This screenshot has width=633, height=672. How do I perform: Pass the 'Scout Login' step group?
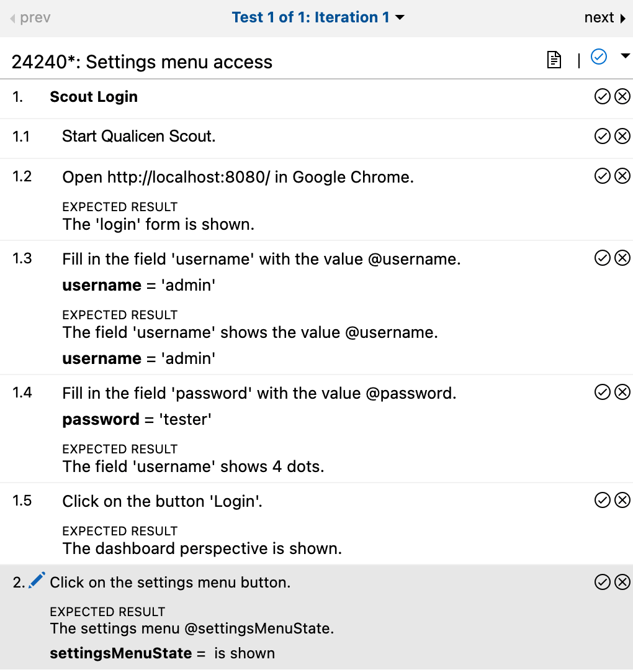tap(601, 96)
